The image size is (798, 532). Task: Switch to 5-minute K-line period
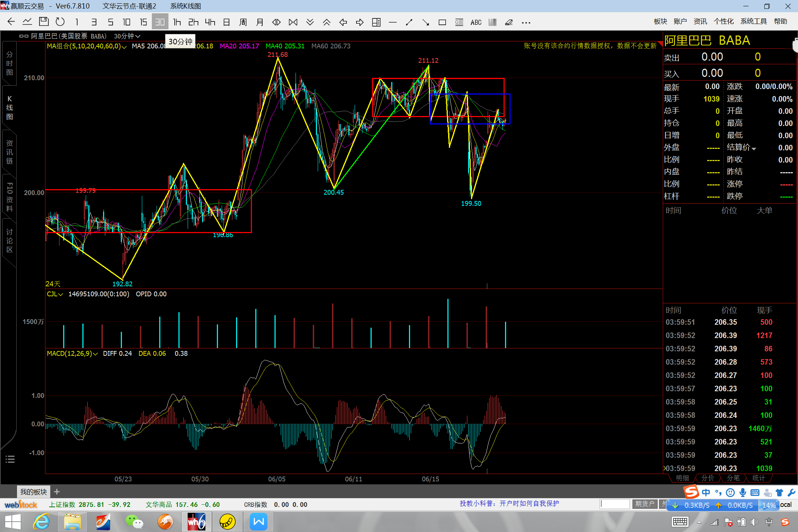110,22
